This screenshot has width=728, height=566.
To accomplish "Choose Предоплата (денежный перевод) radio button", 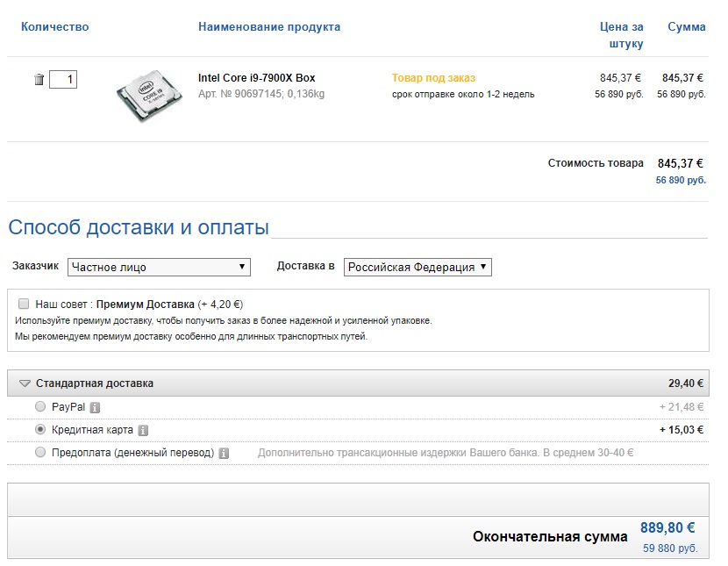I will pos(40,453).
